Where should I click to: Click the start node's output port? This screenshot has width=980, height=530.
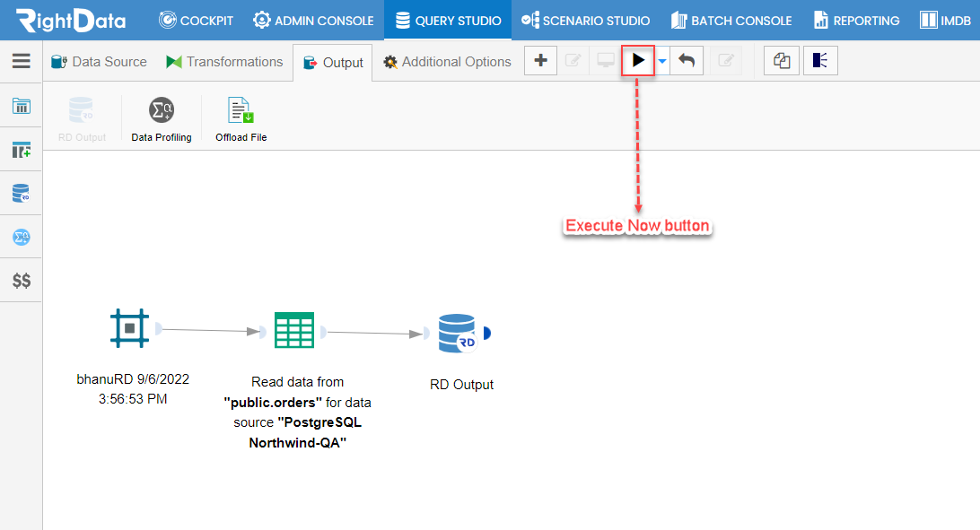point(159,328)
